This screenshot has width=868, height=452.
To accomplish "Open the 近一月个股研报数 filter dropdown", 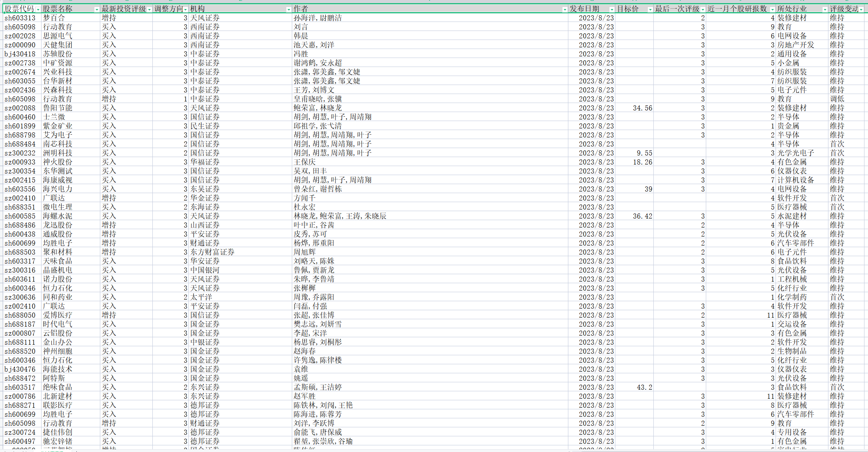I will click(772, 9).
